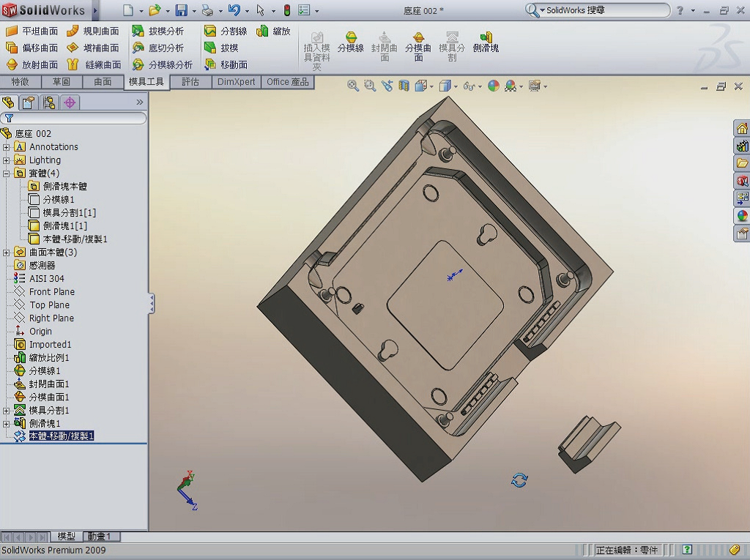
Task: Click the Save icon in the title toolbar
Action: pyautogui.click(x=182, y=10)
